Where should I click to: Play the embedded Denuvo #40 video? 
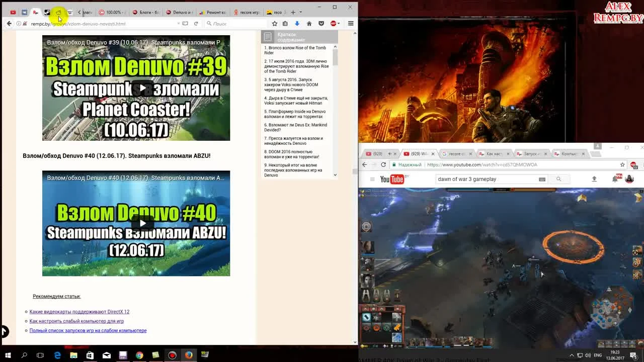(x=143, y=223)
